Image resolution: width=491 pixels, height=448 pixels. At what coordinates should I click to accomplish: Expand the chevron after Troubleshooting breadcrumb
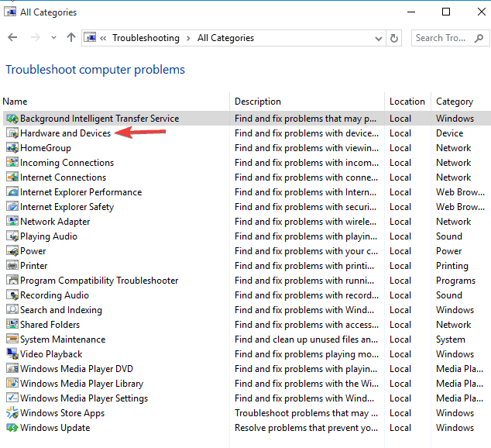(188, 38)
